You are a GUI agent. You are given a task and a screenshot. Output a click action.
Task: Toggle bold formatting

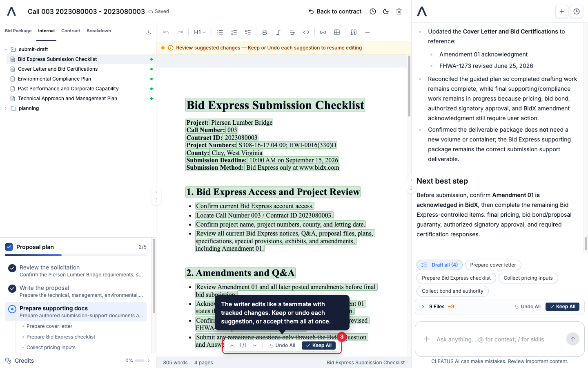tap(265, 32)
